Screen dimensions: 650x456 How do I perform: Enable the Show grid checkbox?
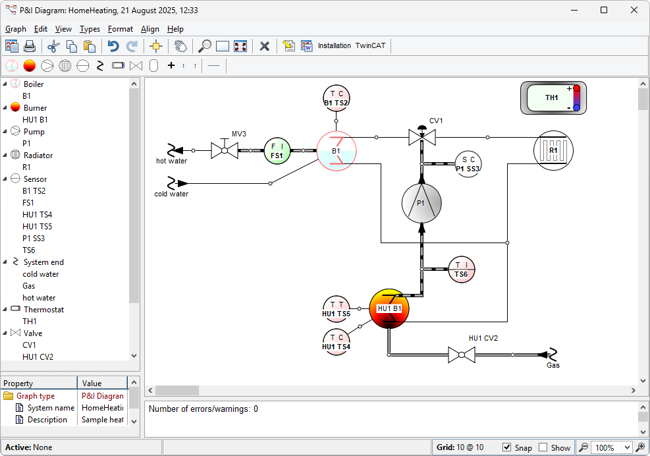click(543, 448)
